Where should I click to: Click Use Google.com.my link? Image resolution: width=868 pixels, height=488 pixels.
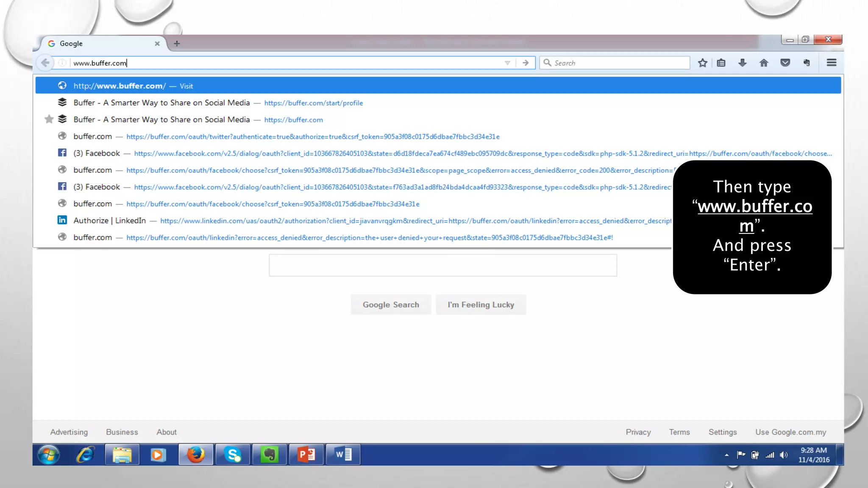pyautogui.click(x=791, y=432)
